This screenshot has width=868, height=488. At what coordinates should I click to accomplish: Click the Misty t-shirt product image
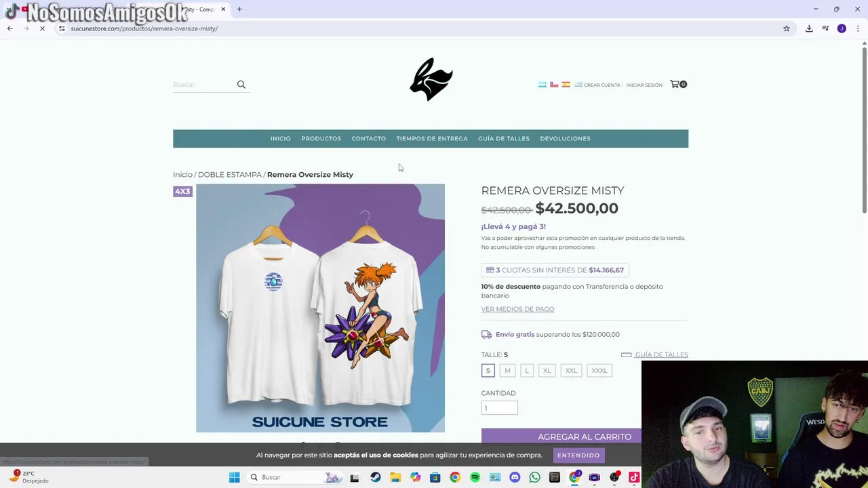(320, 308)
